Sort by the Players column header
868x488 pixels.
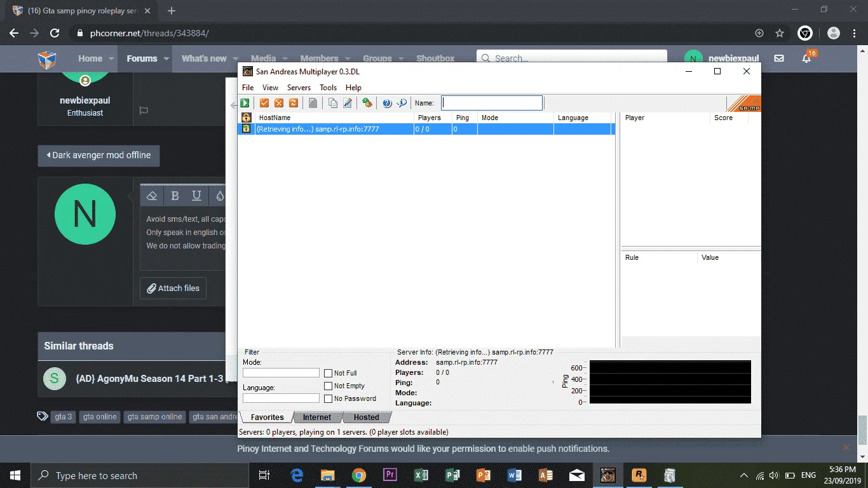click(x=433, y=118)
